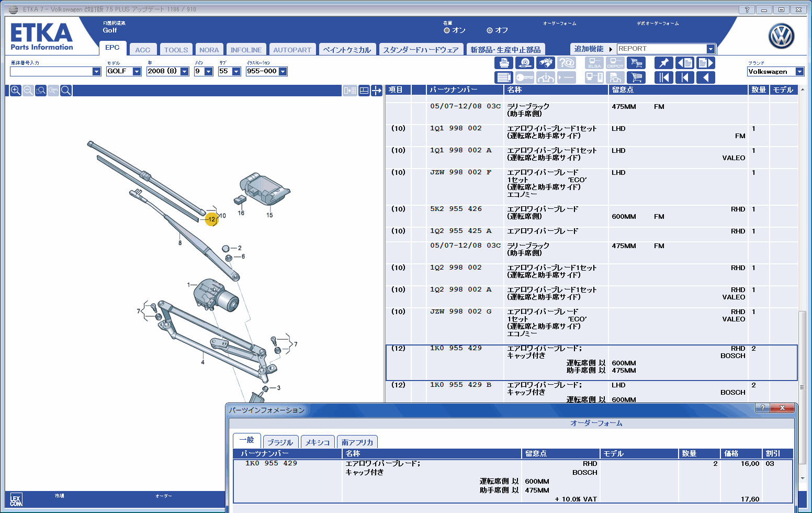
Task: Click the binoculars search icon
Action: tap(546, 63)
